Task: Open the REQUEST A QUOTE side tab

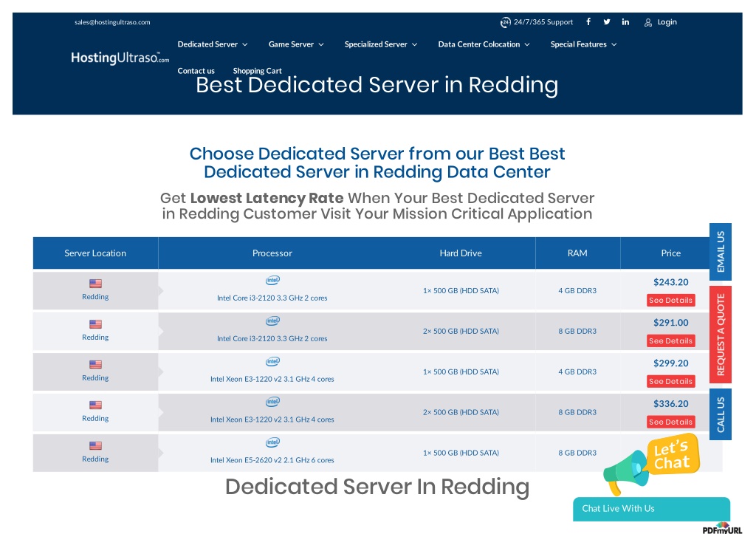Action: click(721, 335)
